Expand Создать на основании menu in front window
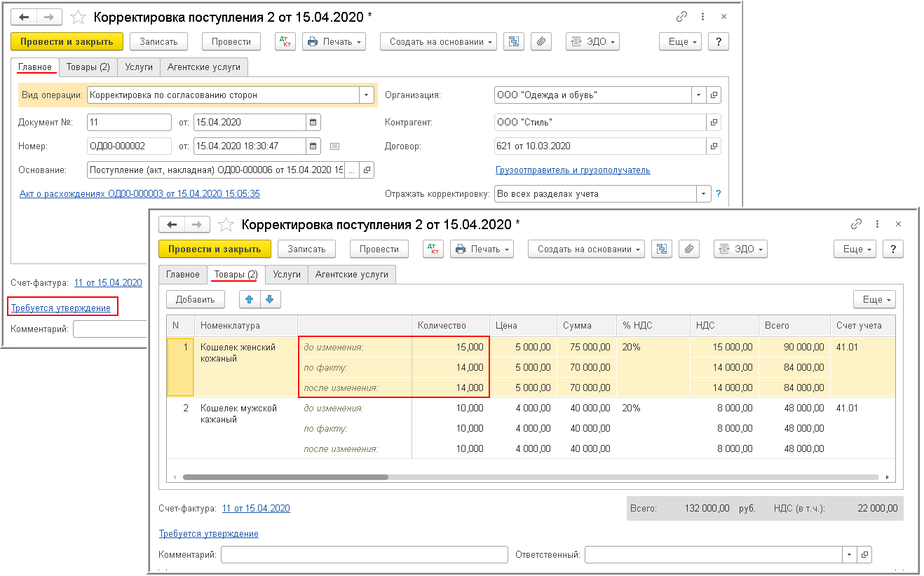 pos(586,249)
